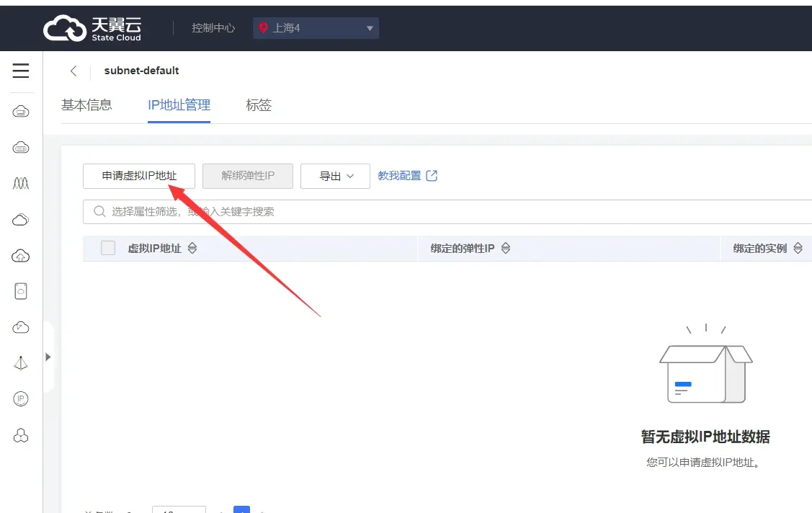Open the plain cloud sidebar icon
The width and height of the screenshot is (812, 513).
(21, 220)
